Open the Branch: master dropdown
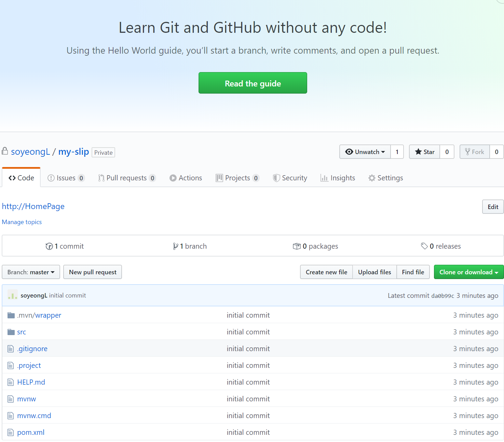 coord(31,272)
